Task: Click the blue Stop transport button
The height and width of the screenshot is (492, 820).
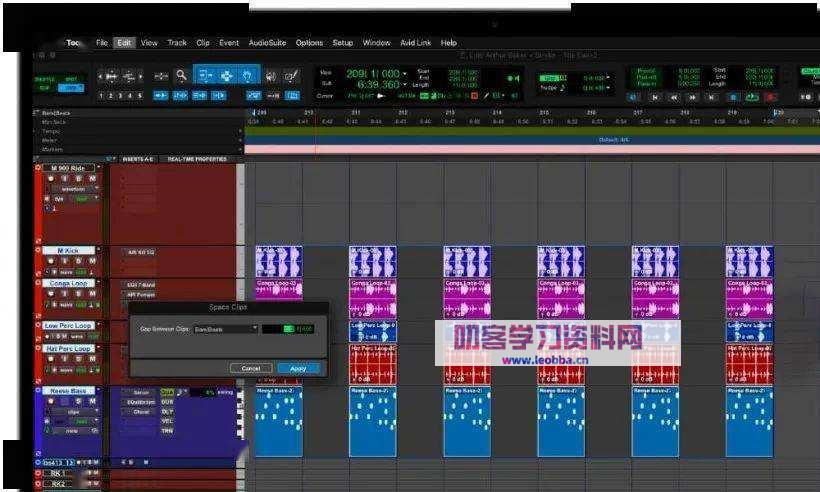Action: [x=733, y=97]
